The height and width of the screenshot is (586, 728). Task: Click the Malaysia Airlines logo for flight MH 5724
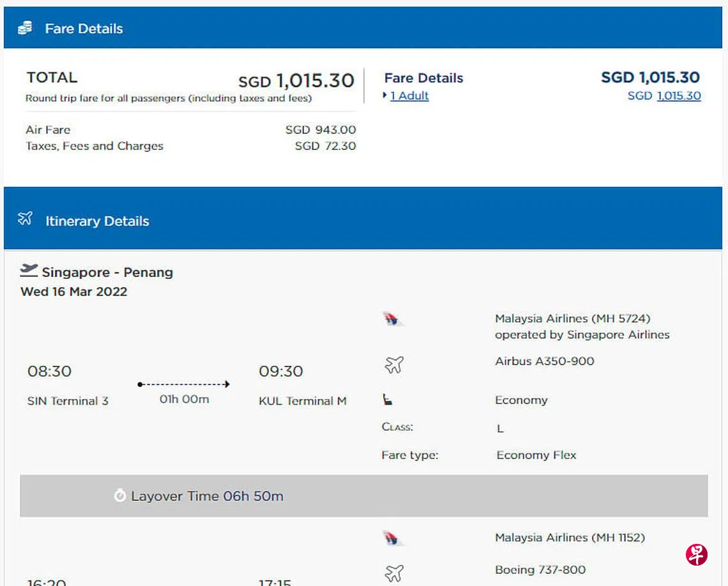click(391, 319)
